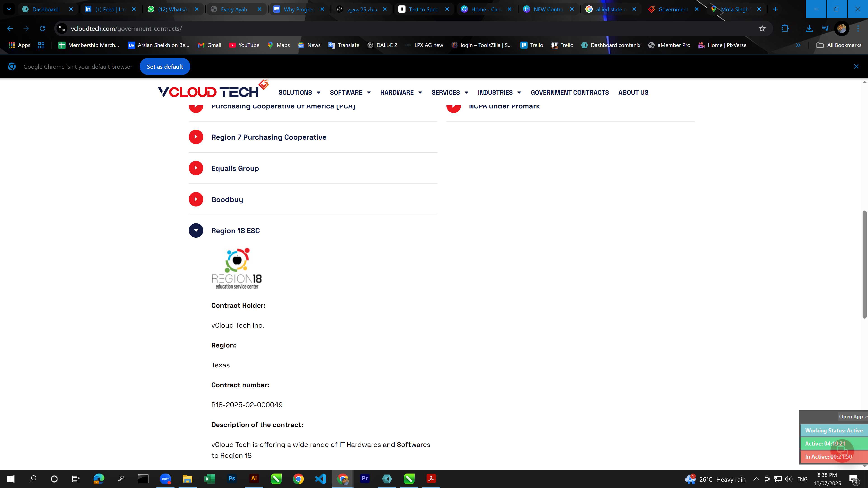Open the Maps bookmark
Image resolution: width=868 pixels, height=488 pixels.
[x=278, y=45]
